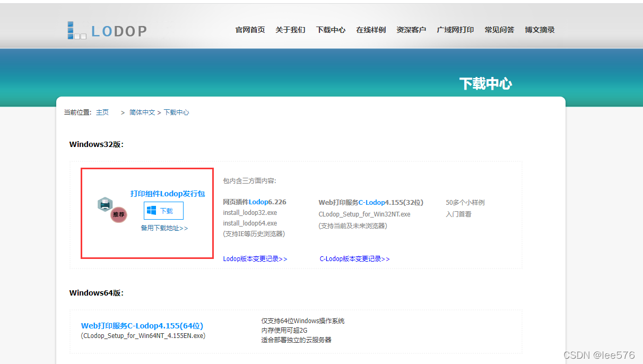Click the Windows32版: heading

click(97, 144)
